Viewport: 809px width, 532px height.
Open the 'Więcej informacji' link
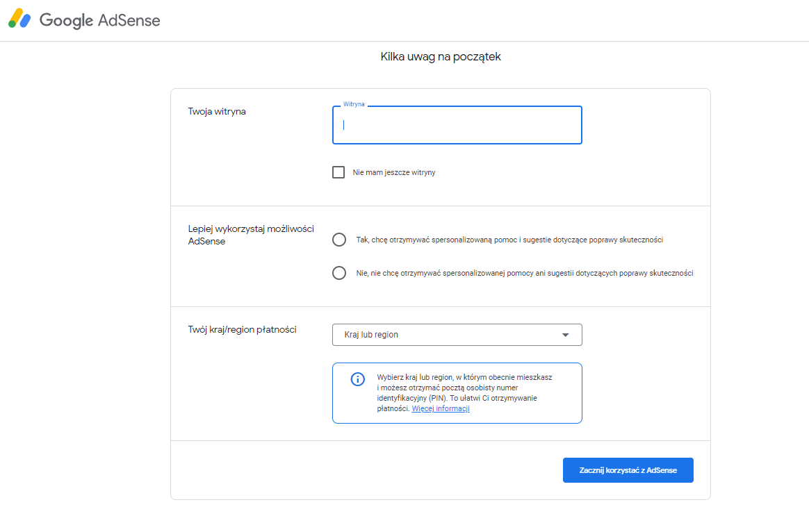coord(441,409)
